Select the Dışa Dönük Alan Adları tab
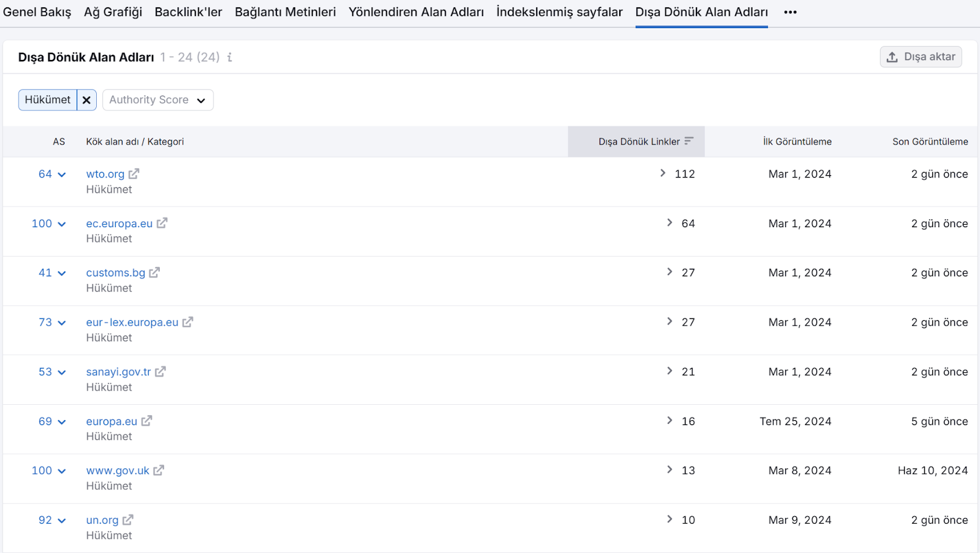This screenshot has height=553, width=980. point(702,12)
